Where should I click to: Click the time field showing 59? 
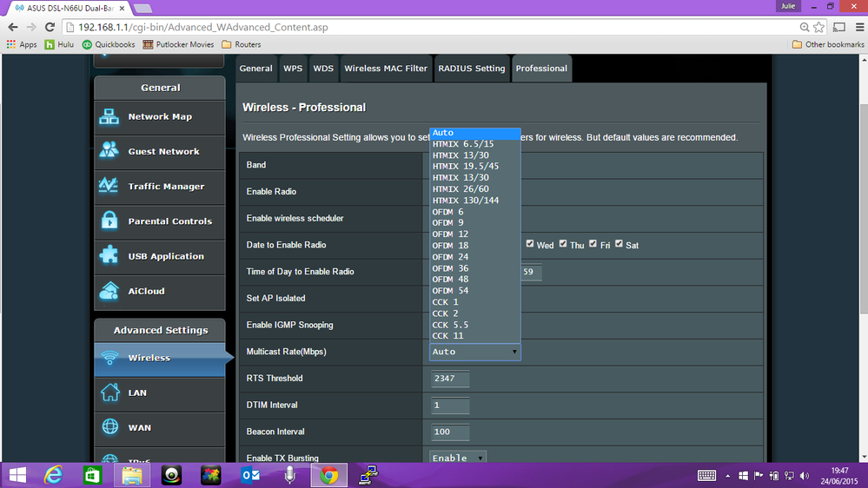pos(531,272)
